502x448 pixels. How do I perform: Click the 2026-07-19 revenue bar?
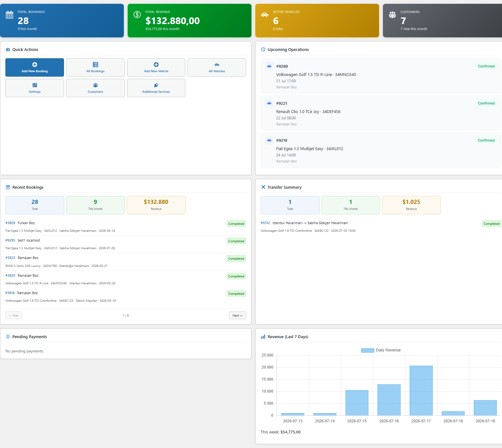pyautogui.click(x=485, y=408)
